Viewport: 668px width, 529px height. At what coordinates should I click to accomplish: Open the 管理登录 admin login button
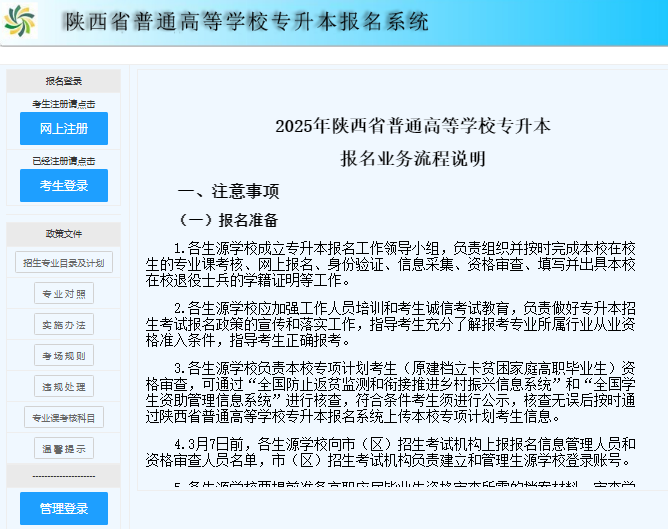(x=64, y=508)
